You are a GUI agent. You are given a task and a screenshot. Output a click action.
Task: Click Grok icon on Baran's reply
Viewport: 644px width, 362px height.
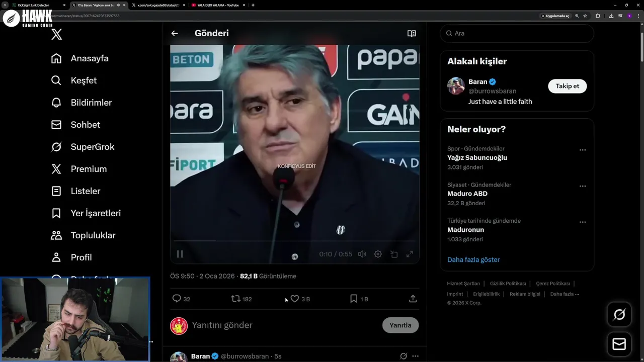point(403,356)
